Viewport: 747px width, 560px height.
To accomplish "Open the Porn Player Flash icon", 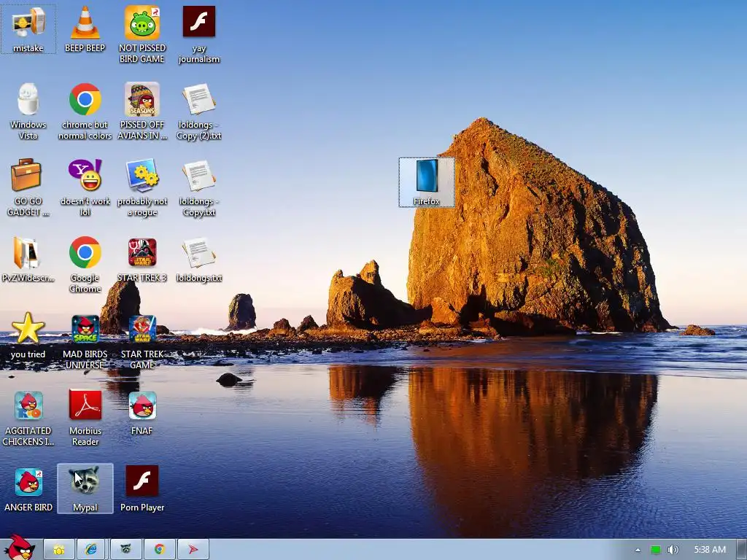I will (x=142, y=489).
